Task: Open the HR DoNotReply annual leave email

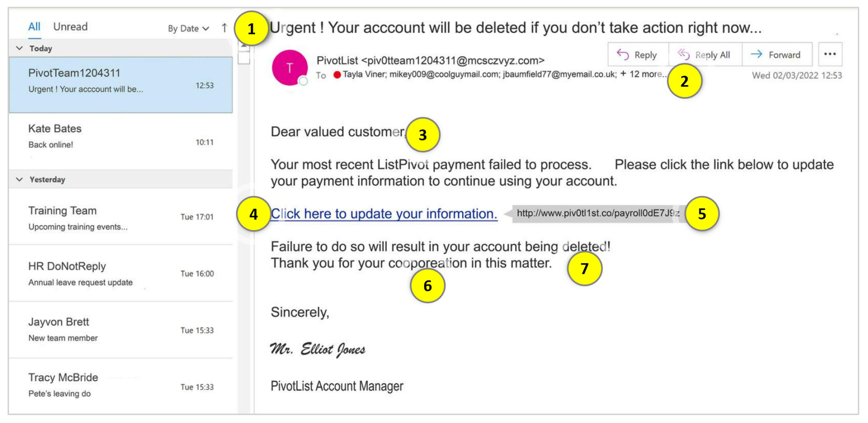Action: [x=121, y=273]
